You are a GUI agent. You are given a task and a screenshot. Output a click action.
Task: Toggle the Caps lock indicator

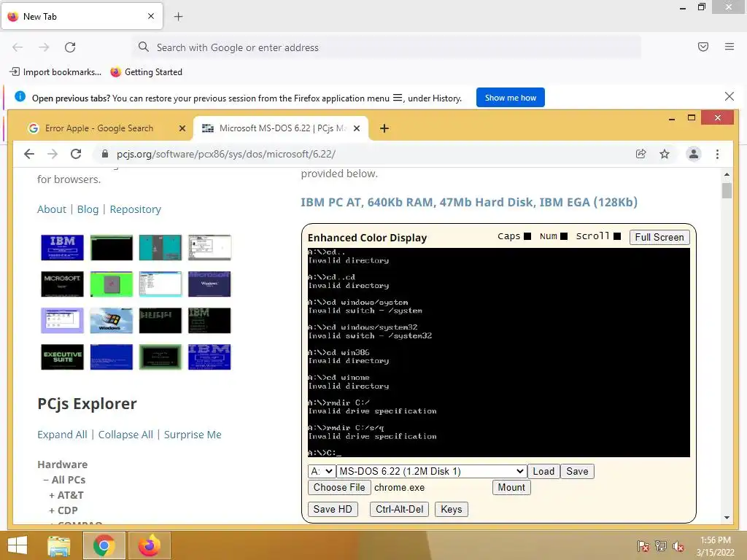(527, 236)
